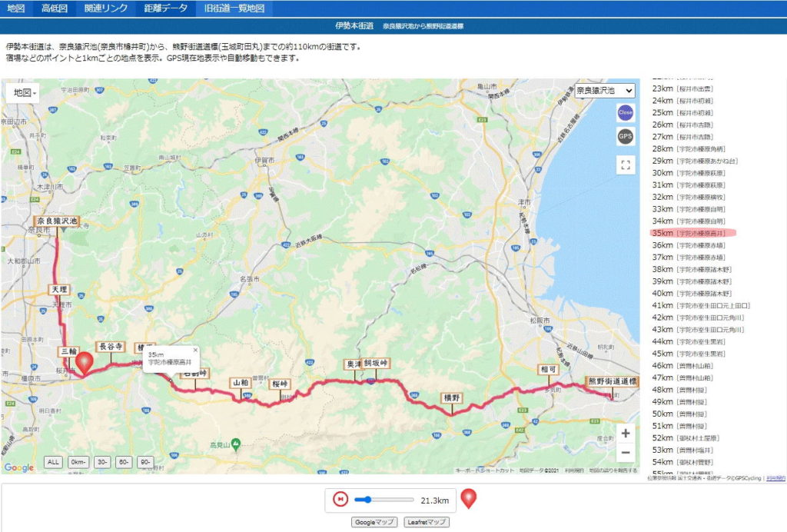This screenshot has height=532, width=787.
Task: Click the route distance slider
Action: pyautogui.click(x=384, y=500)
